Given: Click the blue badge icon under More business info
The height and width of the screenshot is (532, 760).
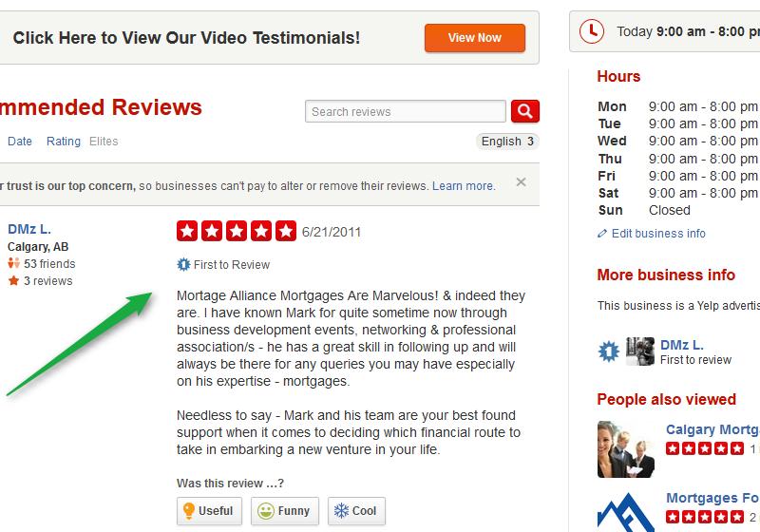Looking at the screenshot, I should [x=609, y=351].
